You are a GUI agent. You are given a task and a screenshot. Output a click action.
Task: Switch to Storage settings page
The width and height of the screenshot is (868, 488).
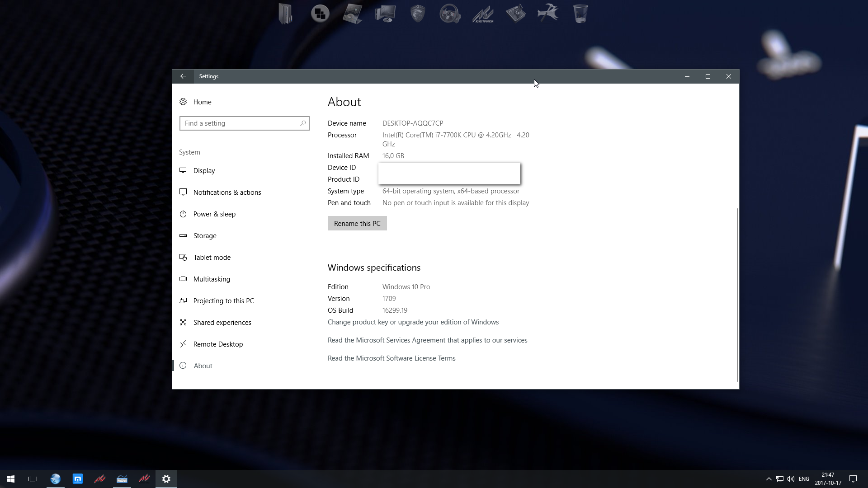point(205,236)
